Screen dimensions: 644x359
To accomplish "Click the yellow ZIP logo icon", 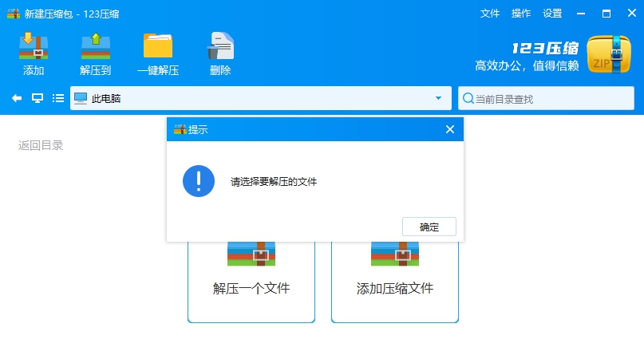I will tap(609, 54).
